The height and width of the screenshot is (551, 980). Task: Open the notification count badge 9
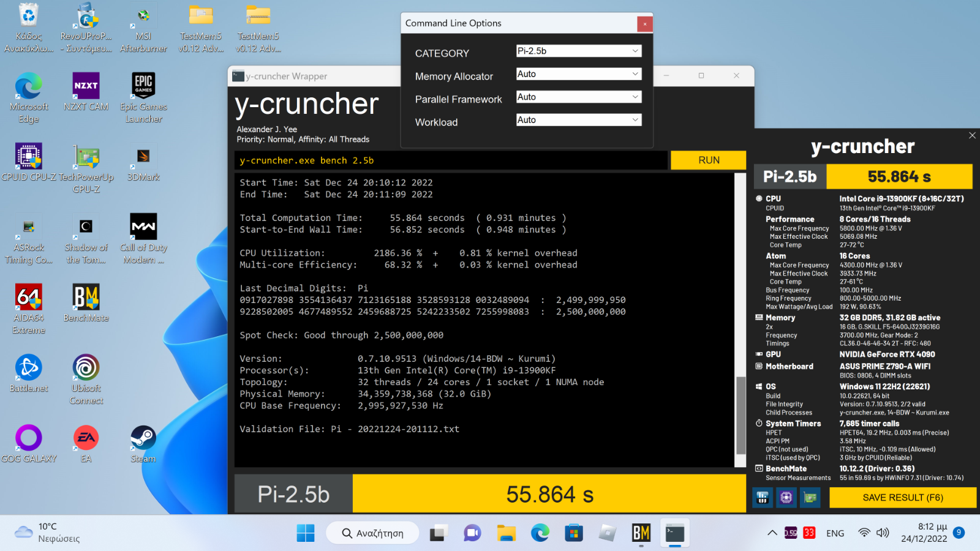tap(959, 533)
